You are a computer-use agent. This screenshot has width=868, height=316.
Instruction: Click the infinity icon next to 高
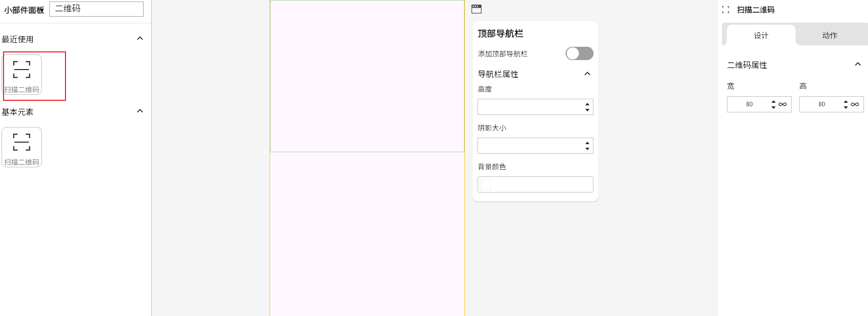pos(855,104)
